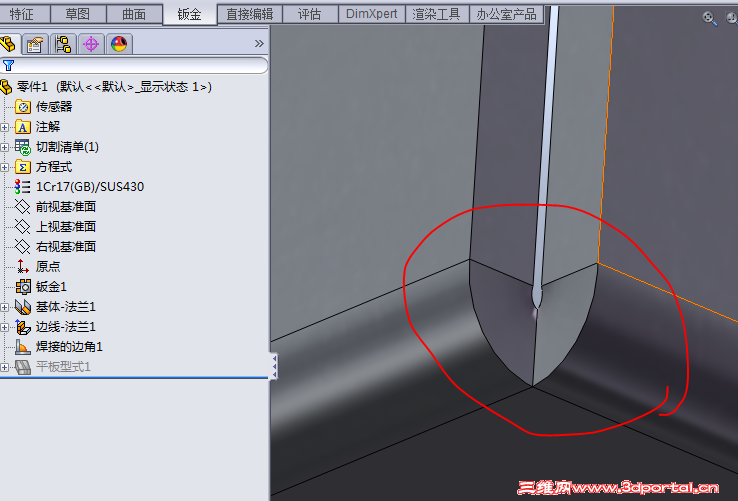Expand the 边线-法兰1 feature
Image resolution: width=738 pixels, height=501 pixels.
click(x=5, y=327)
